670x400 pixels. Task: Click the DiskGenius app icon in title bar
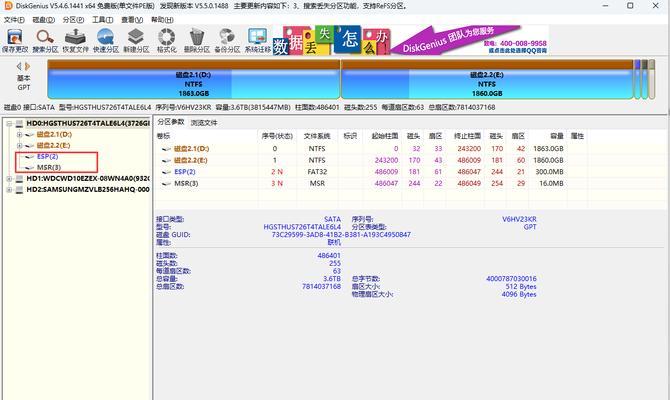pyautogui.click(x=8, y=6)
